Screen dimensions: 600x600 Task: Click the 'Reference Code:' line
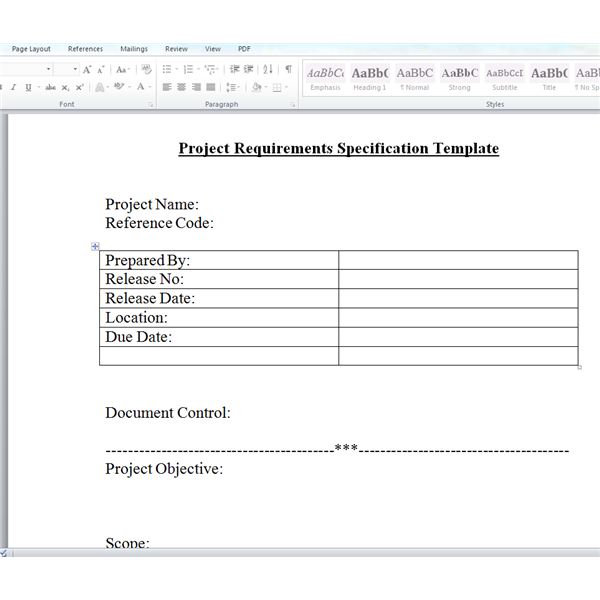click(x=159, y=223)
